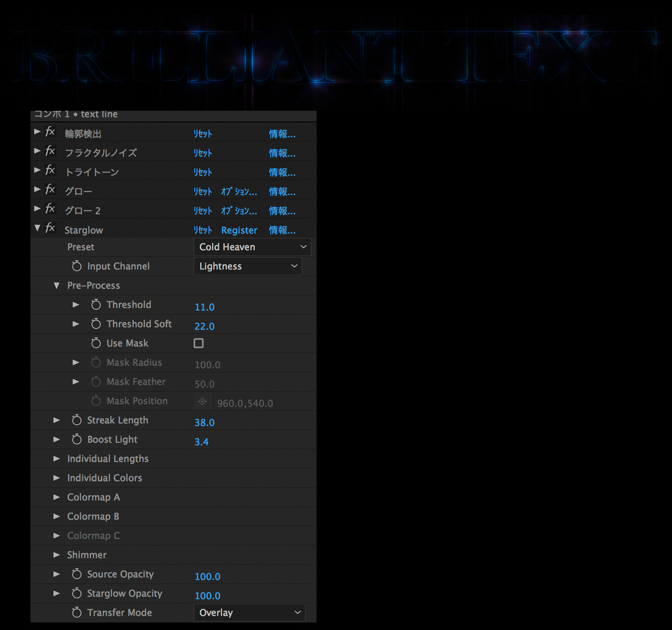Expand the Colormap A group

click(57, 497)
